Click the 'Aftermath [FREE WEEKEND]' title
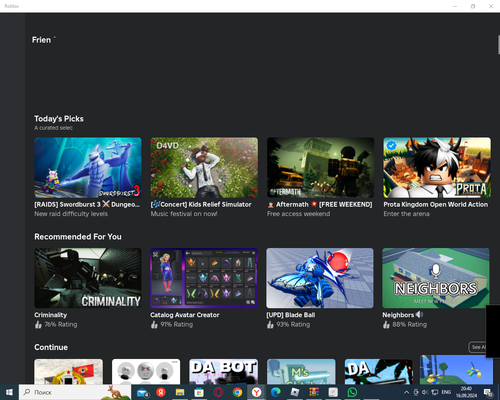The image size is (500, 400). tap(320, 204)
